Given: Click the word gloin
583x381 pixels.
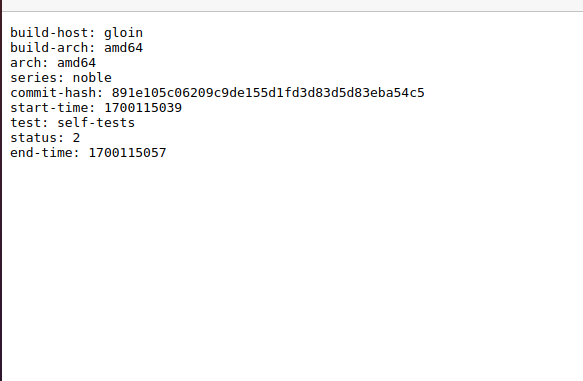Looking at the screenshot, I should pyautogui.click(x=123, y=33).
